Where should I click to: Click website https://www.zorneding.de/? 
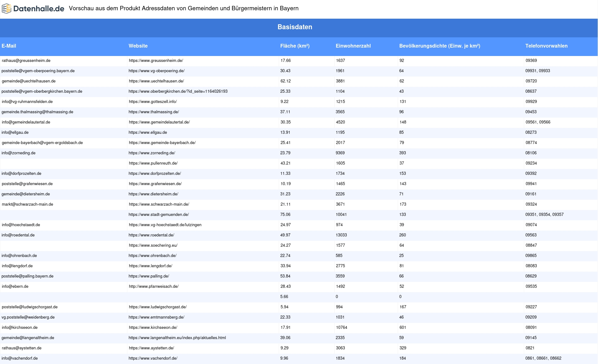tap(152, 153)
